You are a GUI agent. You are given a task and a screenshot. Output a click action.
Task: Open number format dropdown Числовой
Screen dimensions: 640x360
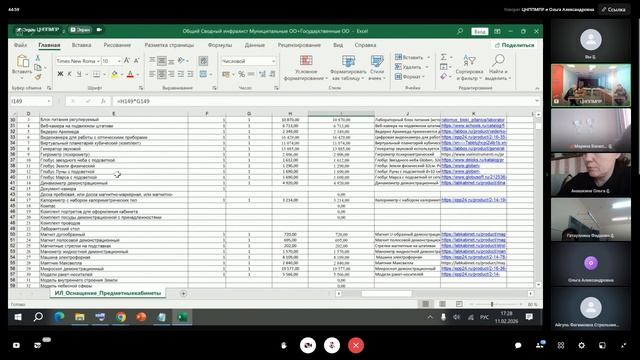pos(273,61)
